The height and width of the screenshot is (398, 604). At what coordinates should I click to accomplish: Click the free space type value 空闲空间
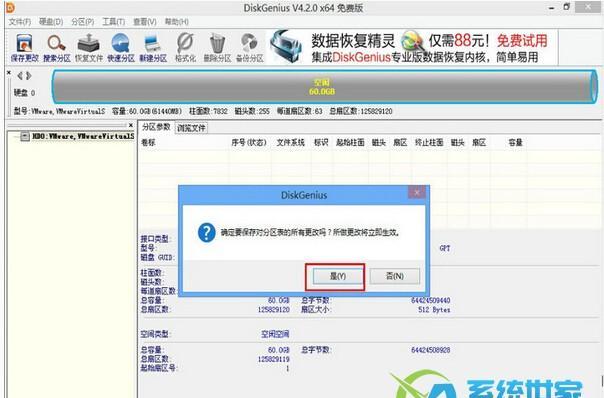pos(275,334)
